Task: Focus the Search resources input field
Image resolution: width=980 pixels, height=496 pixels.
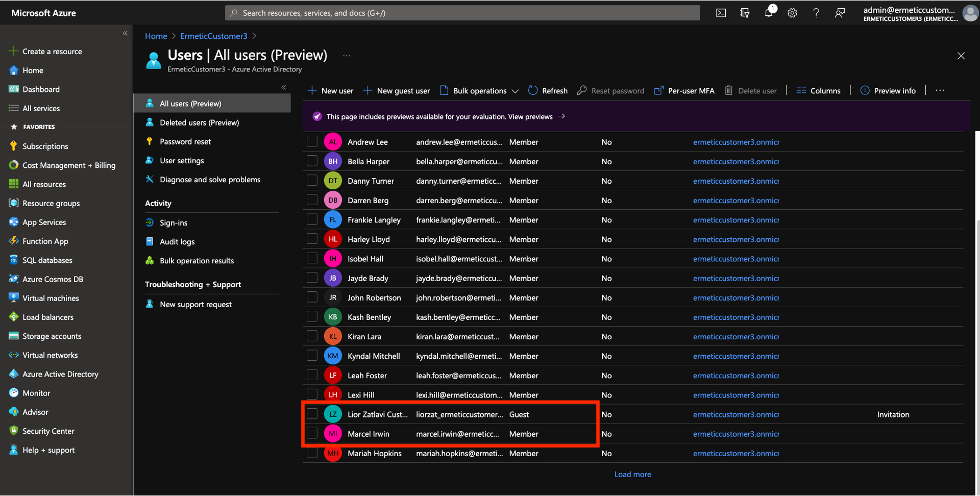Action: (x=462, y=13)
